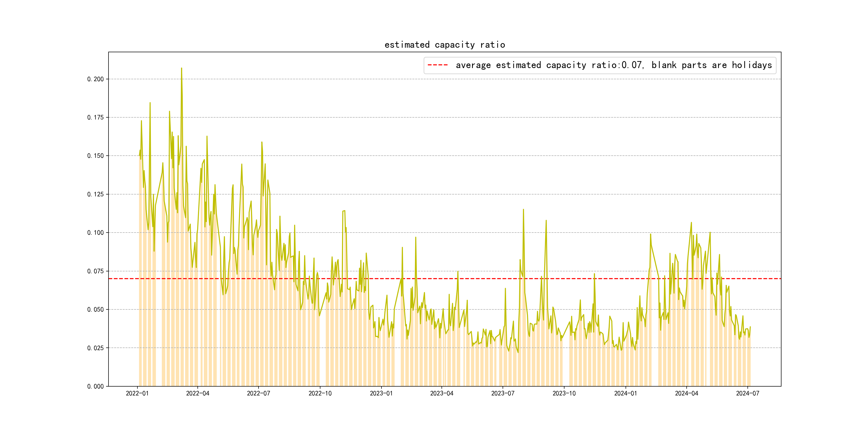
Task: Click the 2023-01 x-axis label
Action: click(381, 393)
